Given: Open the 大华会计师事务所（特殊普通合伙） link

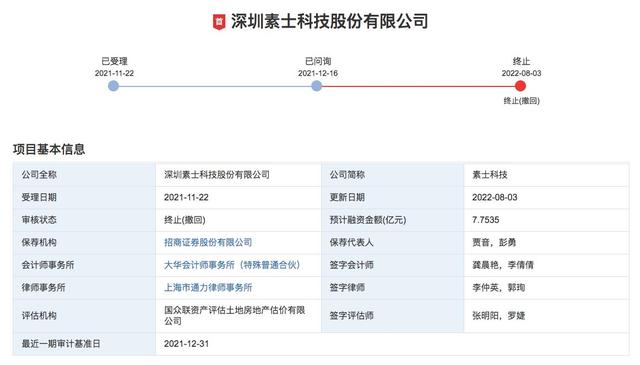Looking at the screenshot, I should (x=232, y=265).
